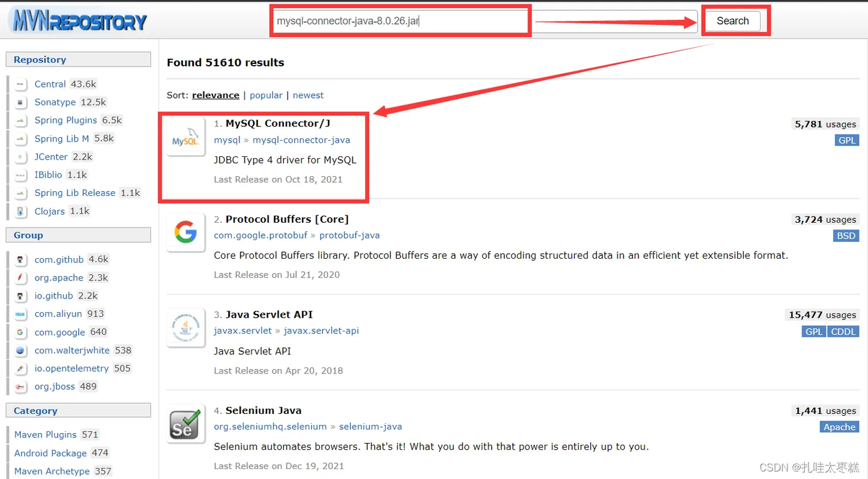Click the Selenium Java logo
The width and height of the screenshot is (868, 479).
pos(186,424)
